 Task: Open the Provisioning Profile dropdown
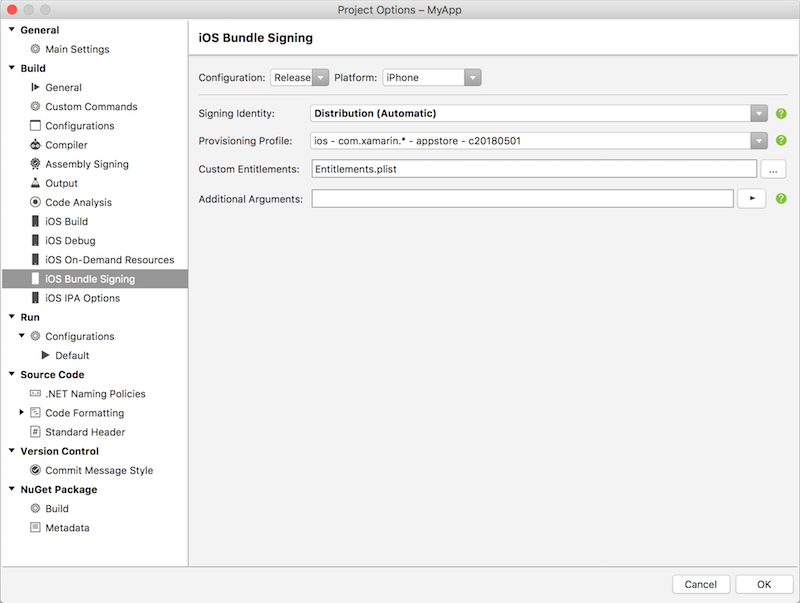pyautogui.click(x=758, y=141)
